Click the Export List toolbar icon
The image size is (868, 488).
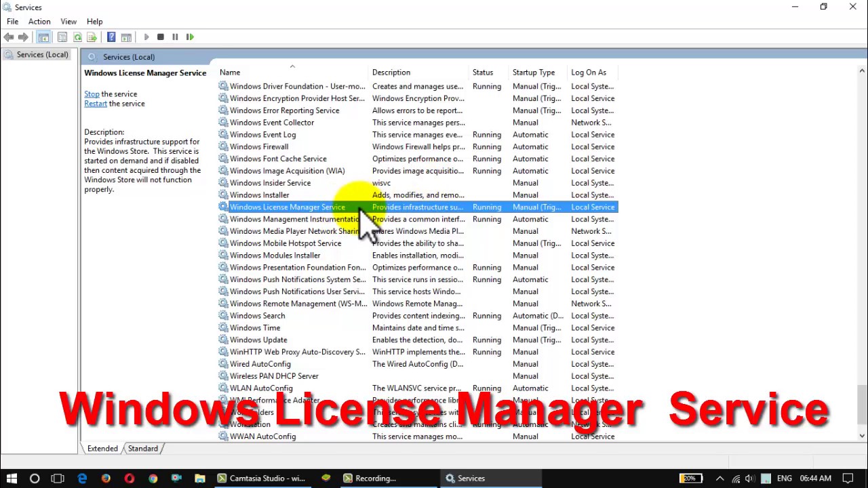coord(92,37)
